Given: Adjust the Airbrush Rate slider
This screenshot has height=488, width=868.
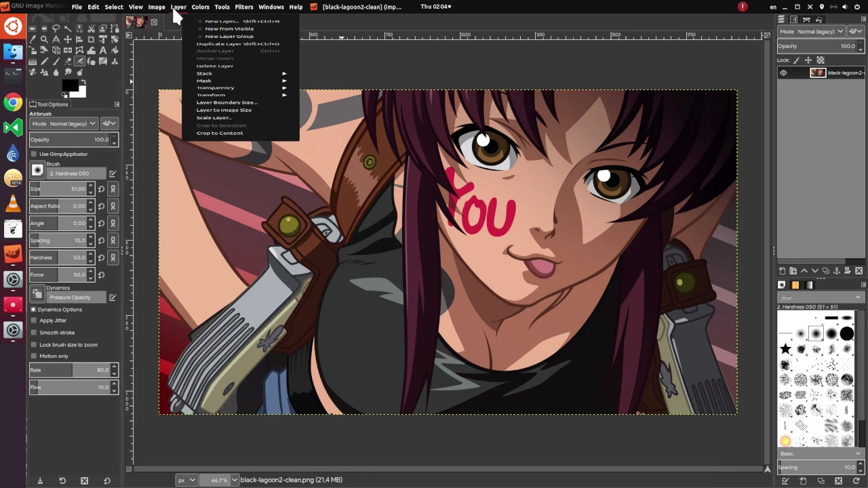Looking at the screenshot, I should tap(73, 370).
